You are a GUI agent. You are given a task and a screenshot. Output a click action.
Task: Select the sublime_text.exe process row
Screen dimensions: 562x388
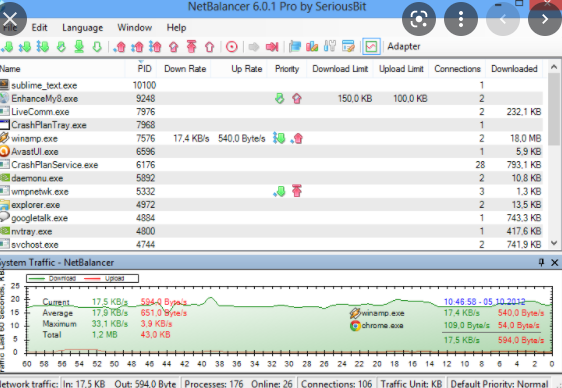[271, 85]
